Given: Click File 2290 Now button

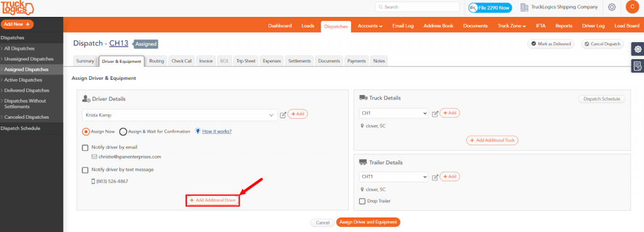Looking at the screenshot, I should click(490, 8).
